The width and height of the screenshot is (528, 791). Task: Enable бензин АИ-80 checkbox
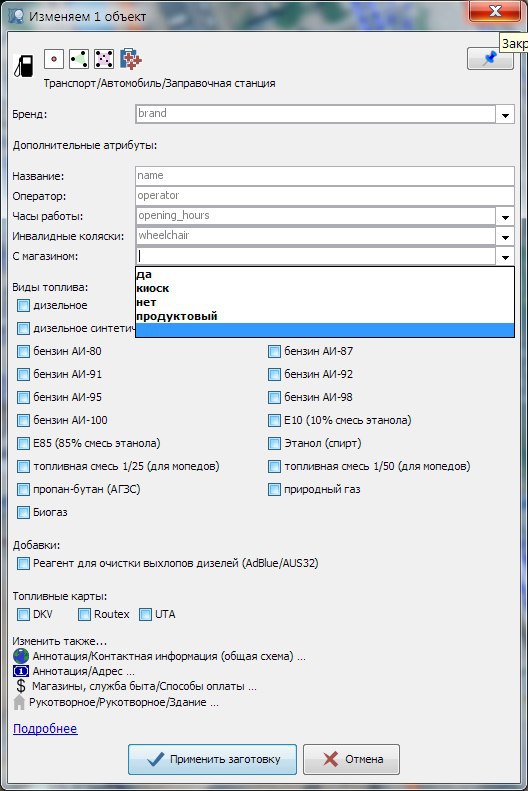(23, 351)
